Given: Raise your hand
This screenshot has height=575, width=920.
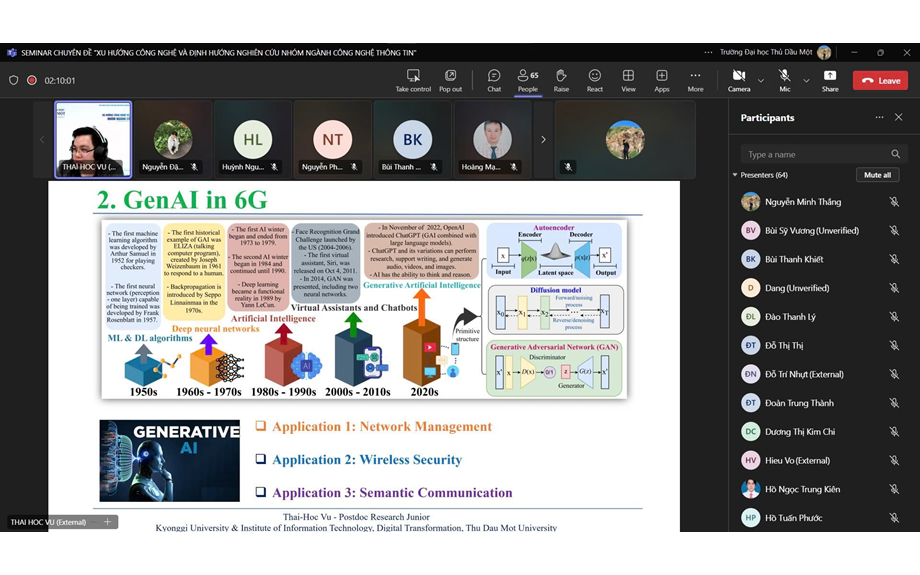Looking at the screenshot, I should 561,81.
